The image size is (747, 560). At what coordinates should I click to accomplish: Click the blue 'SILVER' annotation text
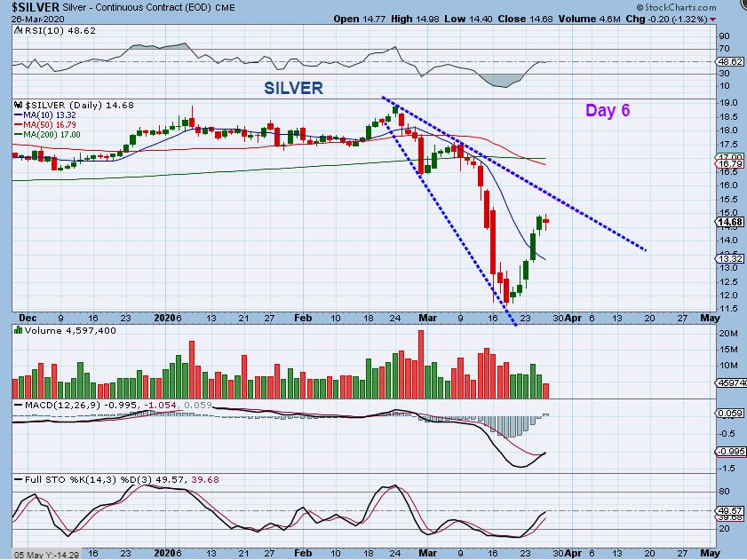point(293,88)
